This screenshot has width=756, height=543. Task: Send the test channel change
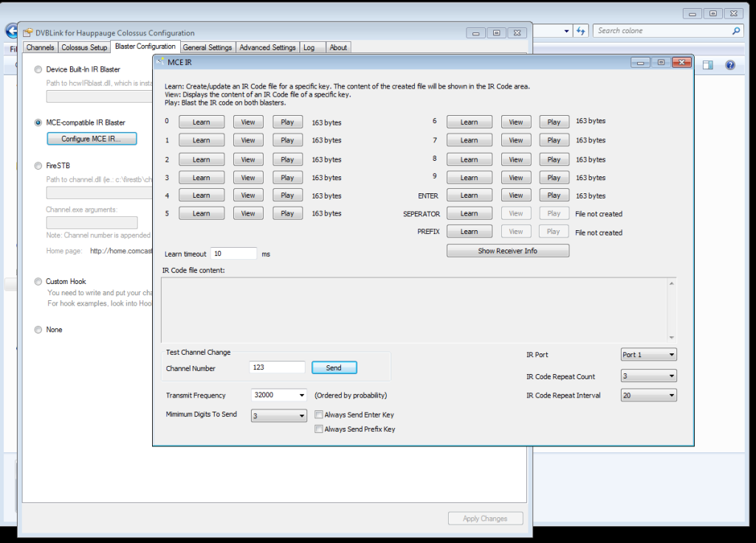pyautogui.click(x=334, y=367)
